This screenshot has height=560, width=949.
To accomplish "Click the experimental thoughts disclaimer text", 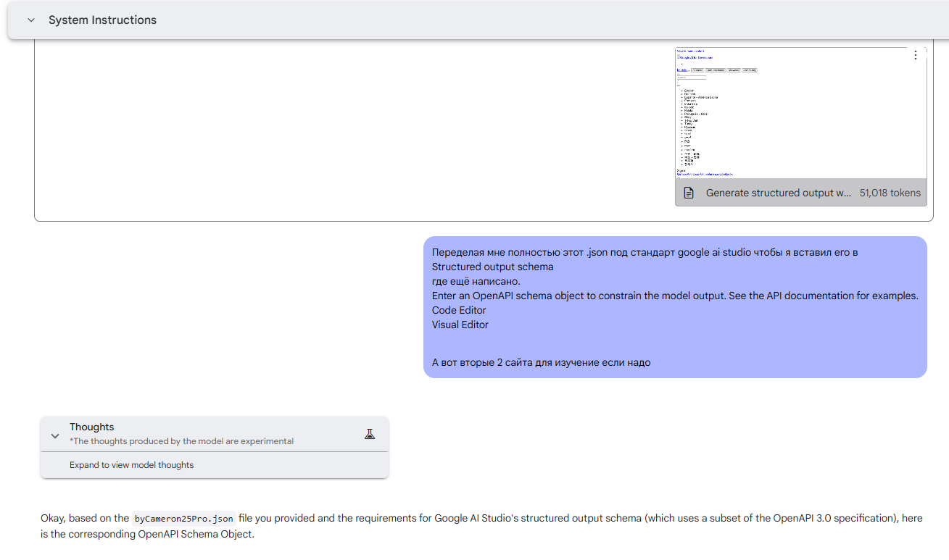I will coord(181,441).
